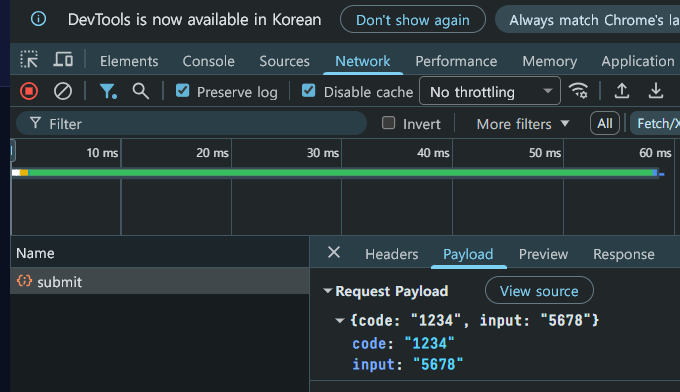Screen dimensions: 680x392
Task: Open the Memory tab
Action: point(549,61)
